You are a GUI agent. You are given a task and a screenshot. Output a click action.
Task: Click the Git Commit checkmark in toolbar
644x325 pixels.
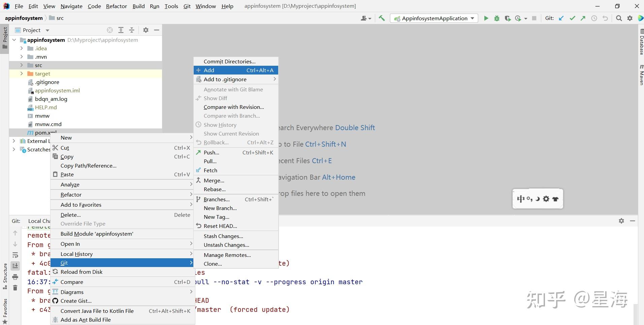pyautogui.click(x=572, y=18)
